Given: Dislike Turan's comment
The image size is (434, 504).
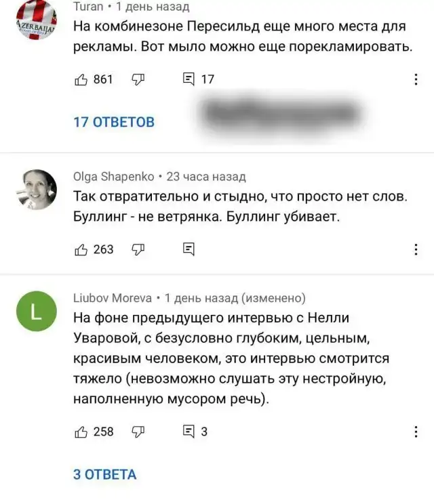Looking at the screenshot, I should pyautogui.click(x=139, y=79).
